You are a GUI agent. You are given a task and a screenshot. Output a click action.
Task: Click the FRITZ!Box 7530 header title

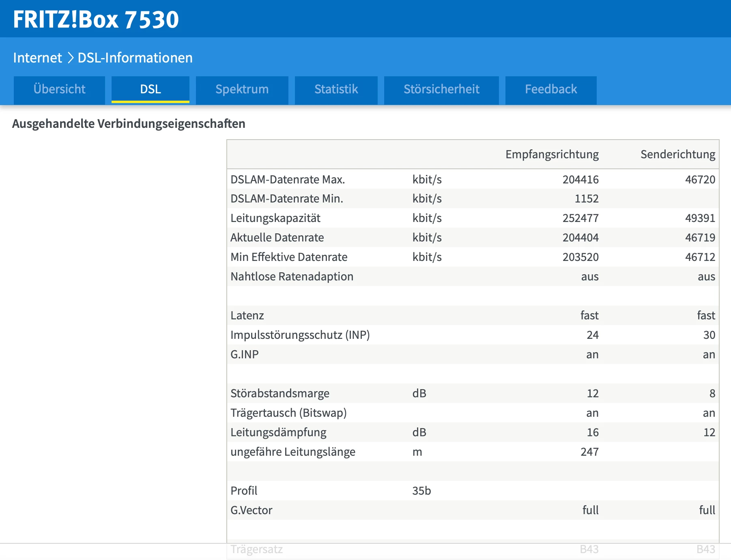pos(96,19)
